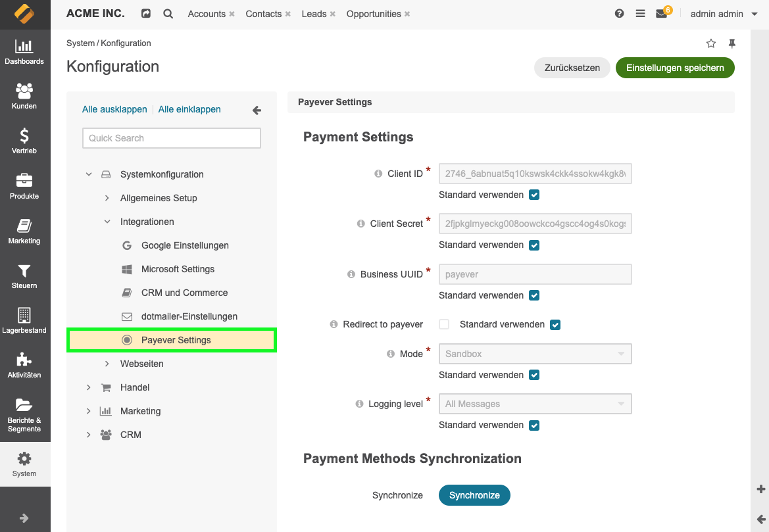Open the Contacts pinned tab
This screenshot has width=769, height=532.
pyautogui.click(x=263, y=14)
